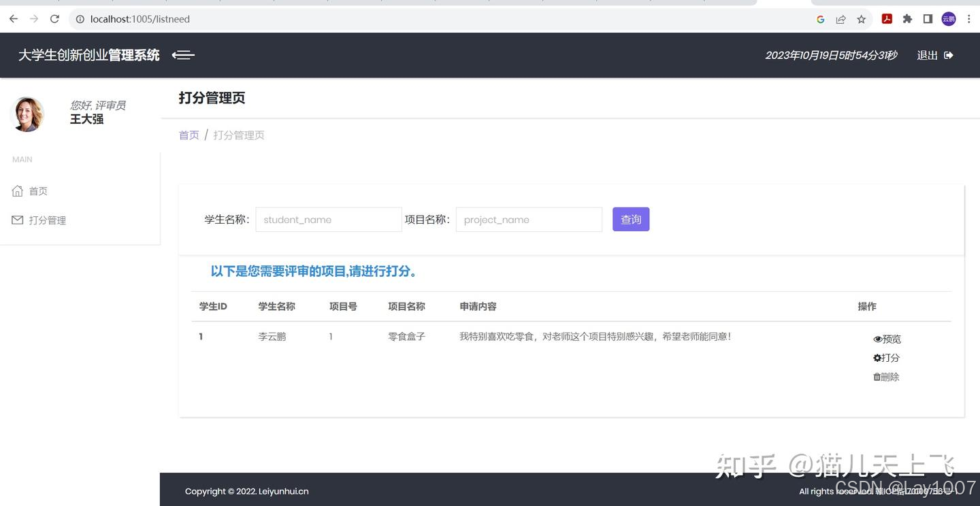This screenshot has width=980, height=506.
Task: Focus the project_name input field
Action: [x=529, y=220]
